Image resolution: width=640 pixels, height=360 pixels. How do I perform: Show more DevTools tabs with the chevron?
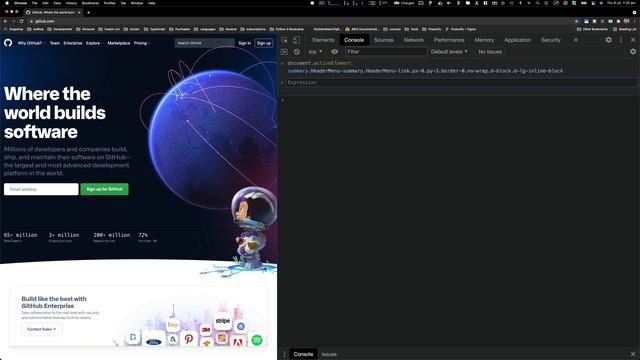tap(576, 40)
